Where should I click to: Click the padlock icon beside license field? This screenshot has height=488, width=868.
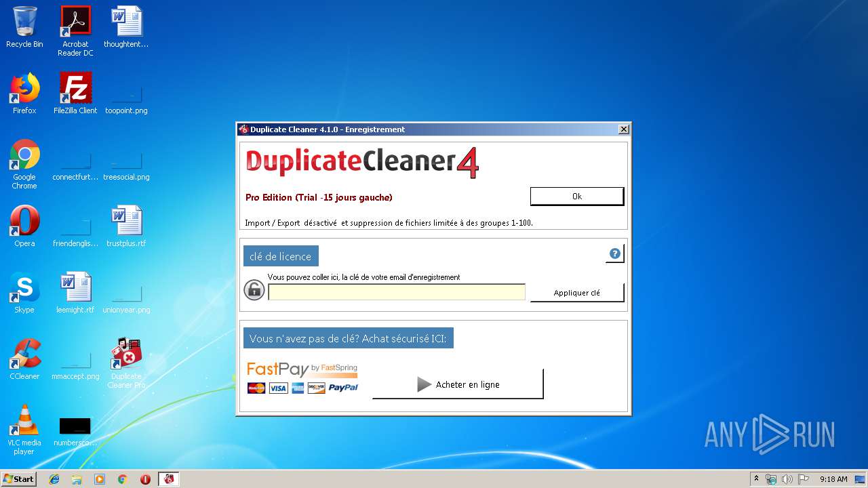[x=254, y=290]
